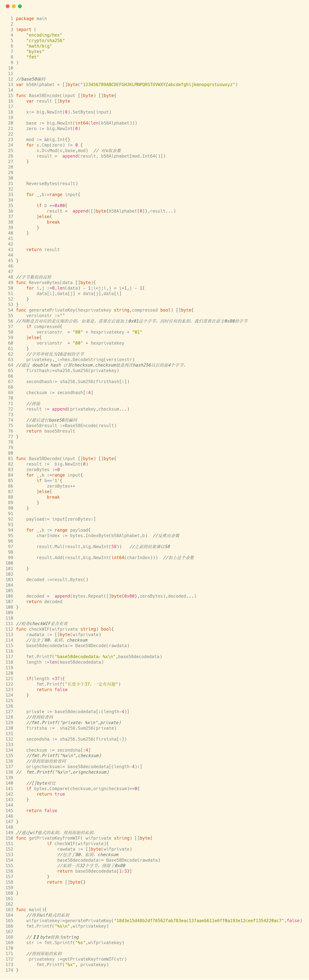Click "return decoded" on line 107
Viewport: 309px width, 980px height.
click(44, 602)
